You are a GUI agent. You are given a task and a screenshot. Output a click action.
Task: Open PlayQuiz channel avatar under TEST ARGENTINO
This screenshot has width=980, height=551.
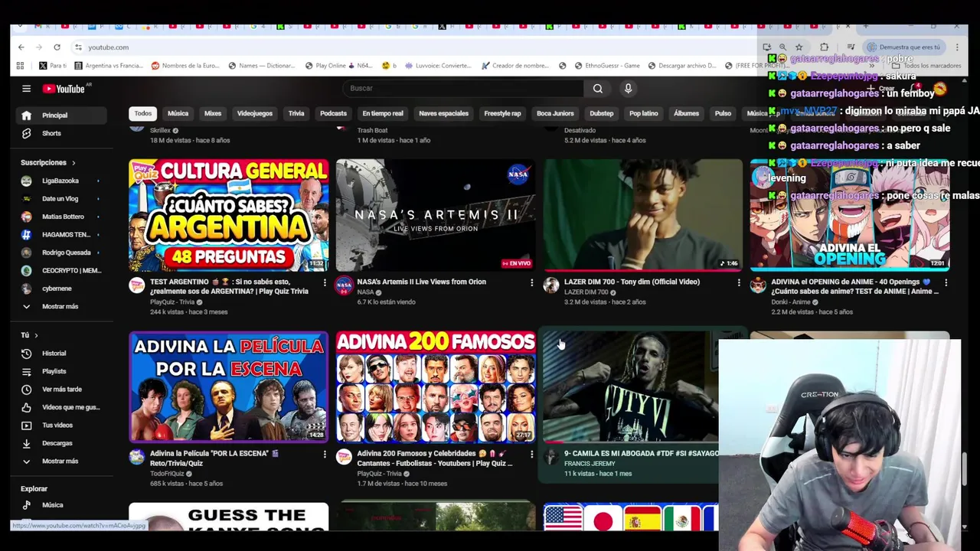(x=137, y=285)
